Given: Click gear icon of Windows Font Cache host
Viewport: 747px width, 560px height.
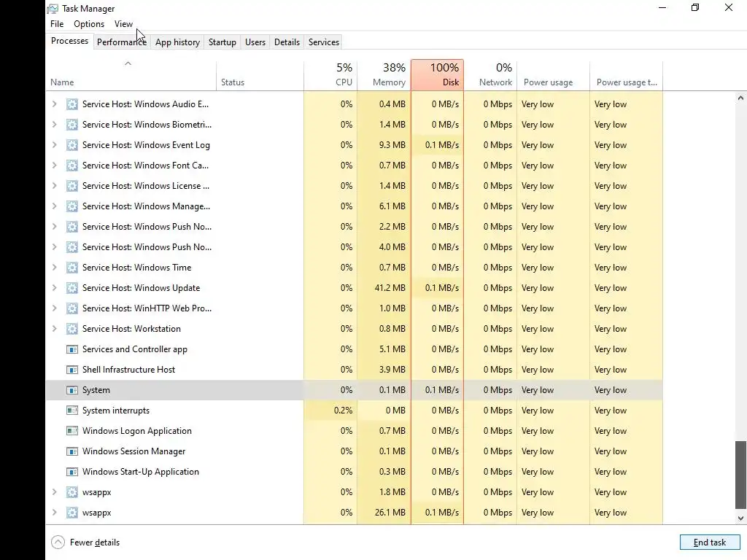Looking at the screenshot, I should click(x=72, y=166).
